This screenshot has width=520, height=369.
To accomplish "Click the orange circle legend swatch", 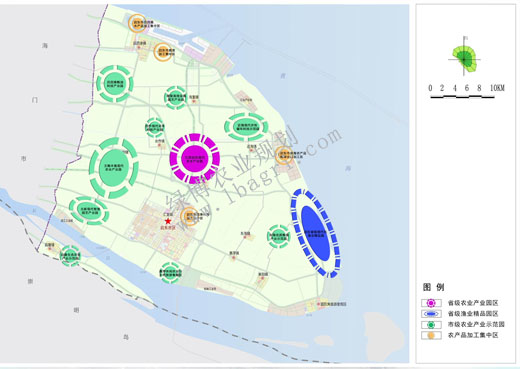I will (431, 335).
